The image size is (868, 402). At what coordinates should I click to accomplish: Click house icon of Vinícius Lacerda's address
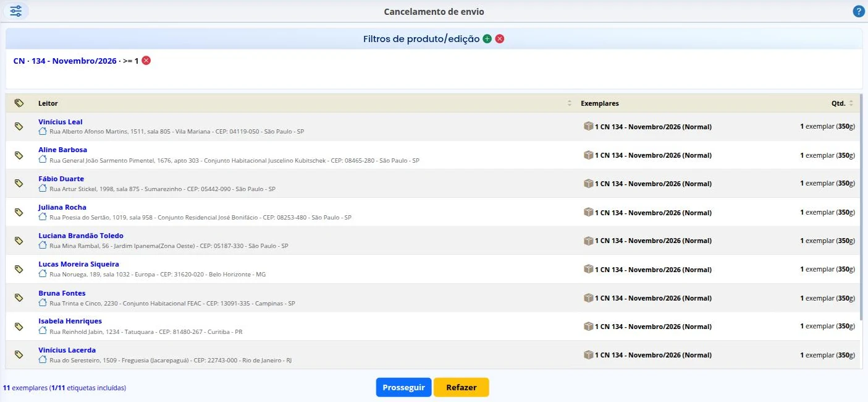click(43, 359)
